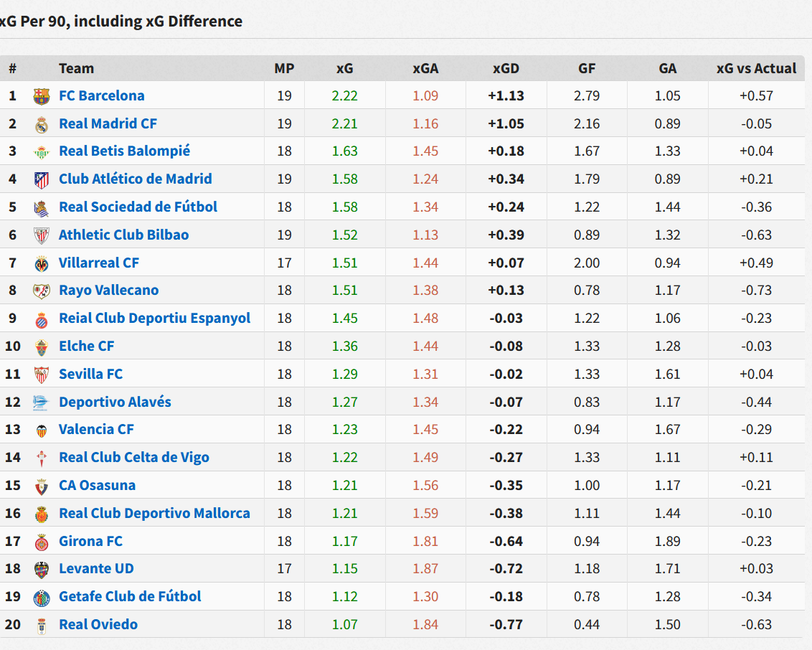This screenshot has height=650, width=812.
Task: Click the Getafe crest icon
Action: click(42, 598)
